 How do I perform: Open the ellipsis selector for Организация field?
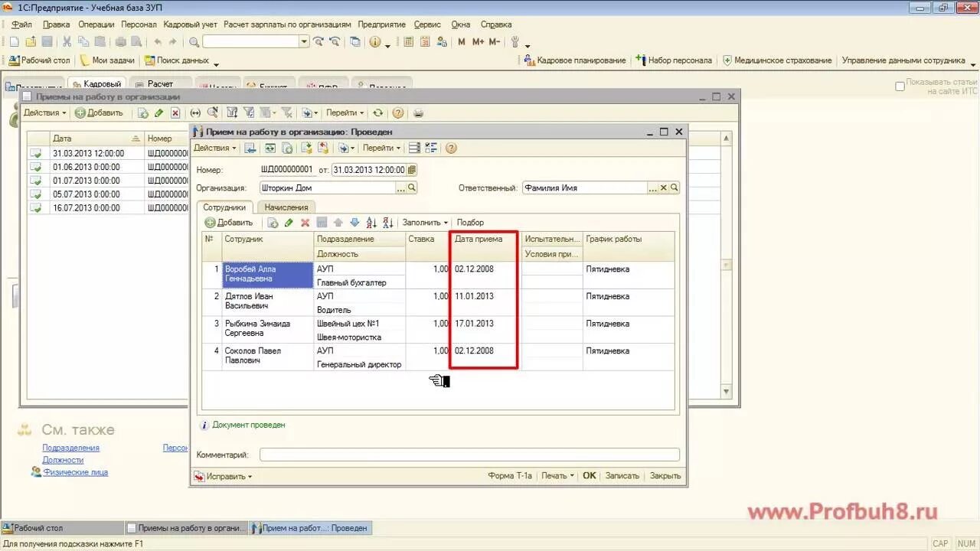pyautogui.click(x=400, y=187)
